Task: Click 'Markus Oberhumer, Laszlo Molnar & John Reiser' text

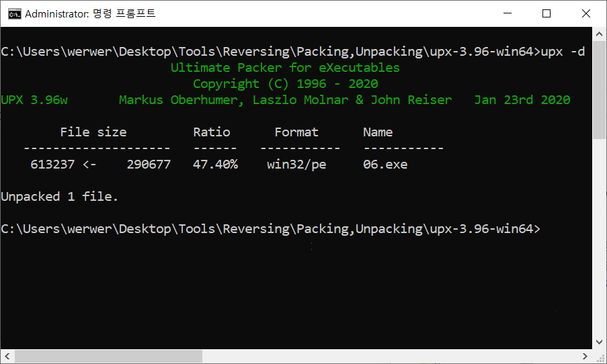Action: (x=285, y=100)
